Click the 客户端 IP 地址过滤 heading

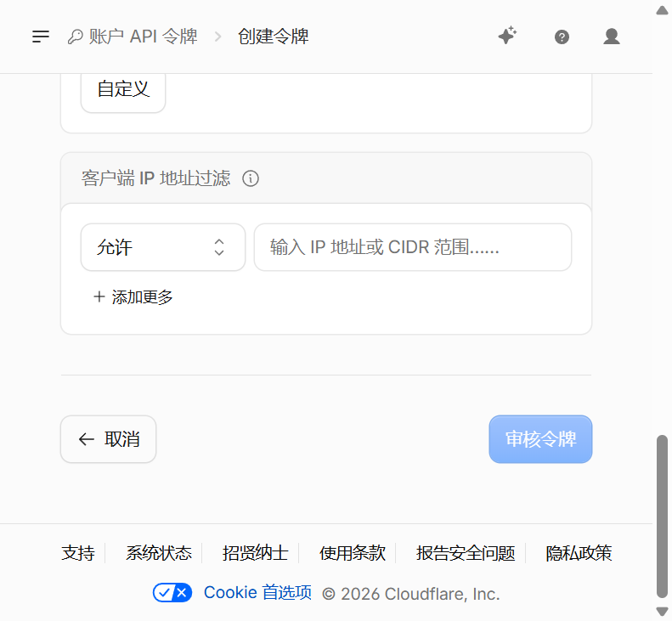point(156,178)
